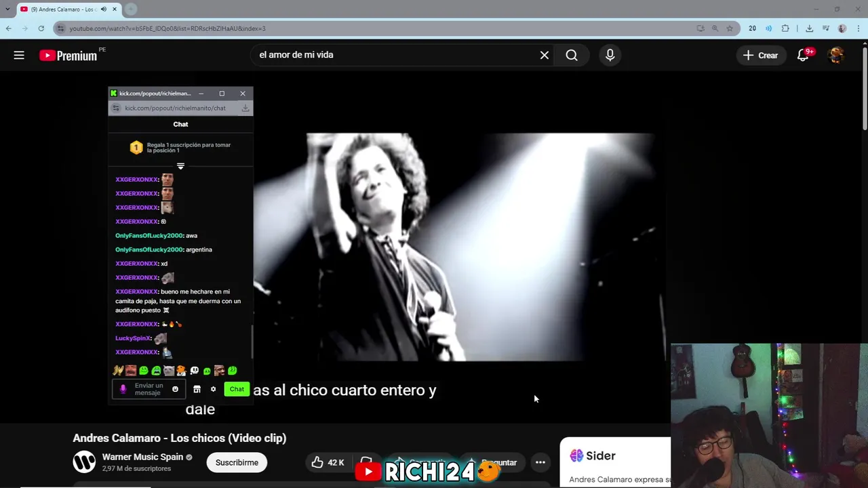This screenshot has width=868, height=488.
Task: Focus the Enviar un mensaje chat box
Action: click(149, 389)
